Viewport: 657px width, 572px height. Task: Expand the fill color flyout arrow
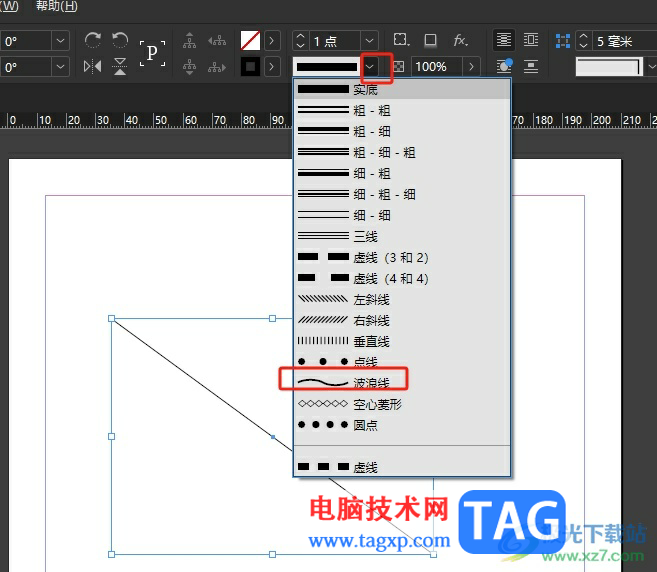[x=272, y=41]
